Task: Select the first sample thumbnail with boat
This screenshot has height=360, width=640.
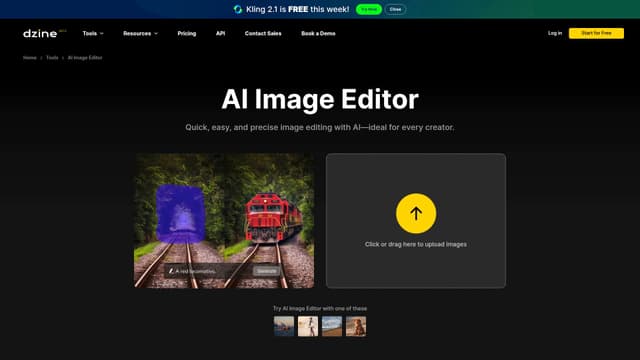Action: (284, 326)
